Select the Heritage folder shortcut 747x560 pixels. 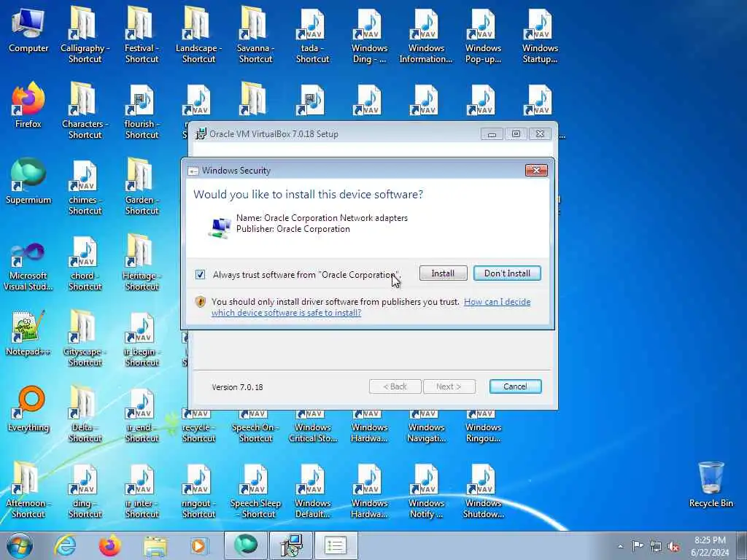click(142, 262)
